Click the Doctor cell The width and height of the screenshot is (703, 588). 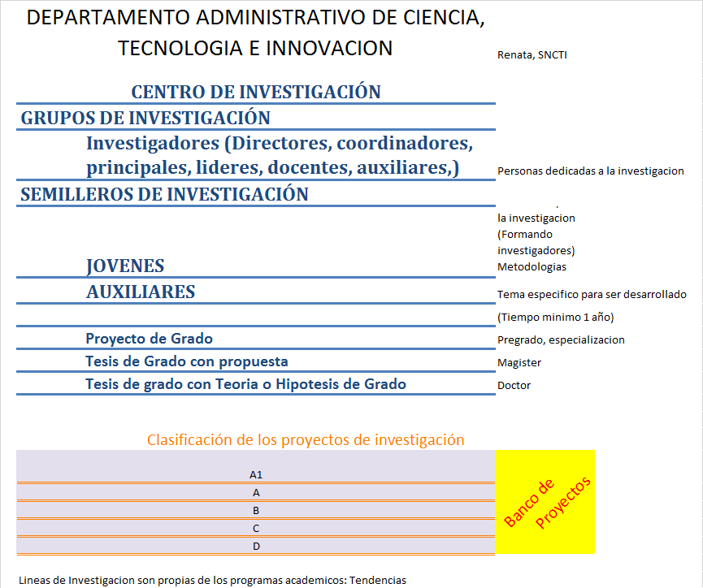tap(514, 386)
